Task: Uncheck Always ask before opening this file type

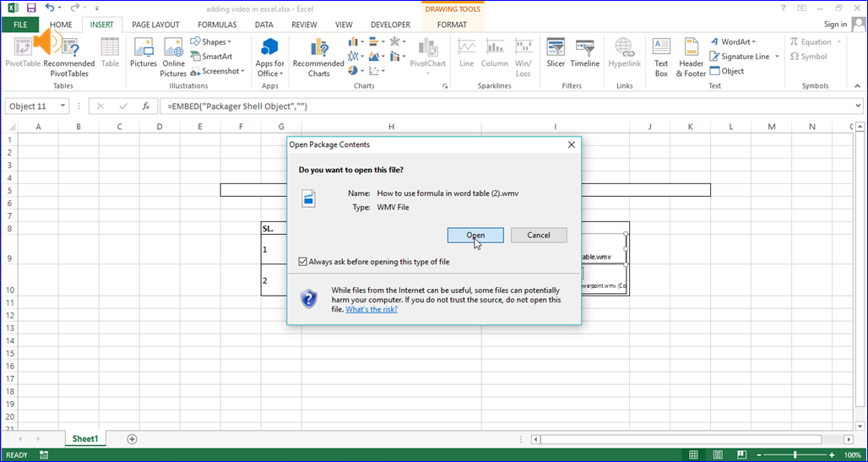Action: coord(302,262)
